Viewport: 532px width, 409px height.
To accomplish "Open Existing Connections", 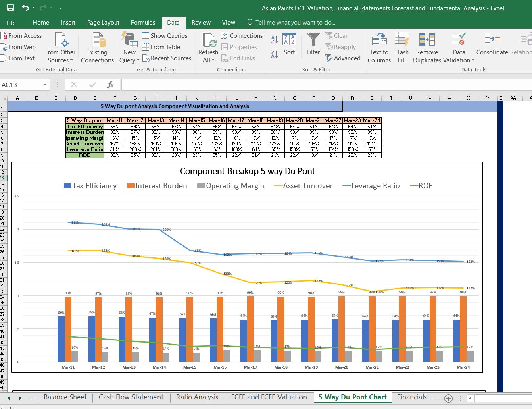I will [97, 48].
